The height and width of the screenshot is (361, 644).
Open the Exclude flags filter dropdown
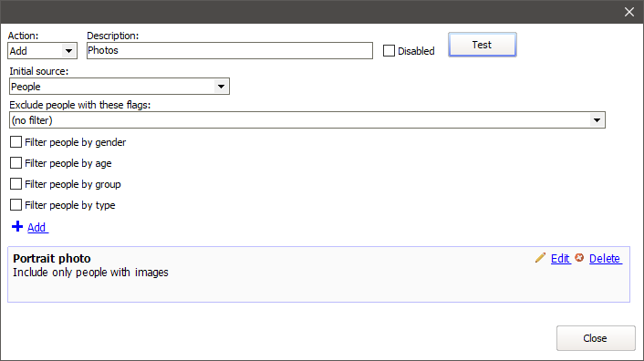[597, 120]
